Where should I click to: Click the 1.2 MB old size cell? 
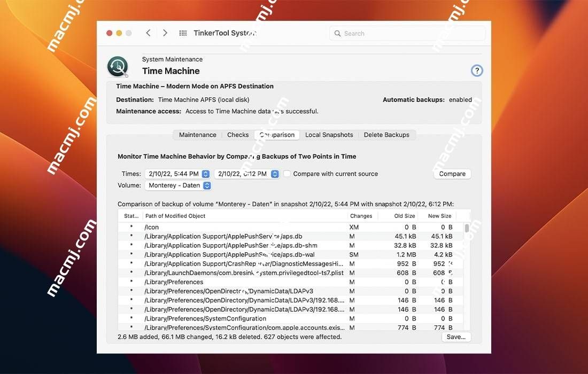[406, 254]
